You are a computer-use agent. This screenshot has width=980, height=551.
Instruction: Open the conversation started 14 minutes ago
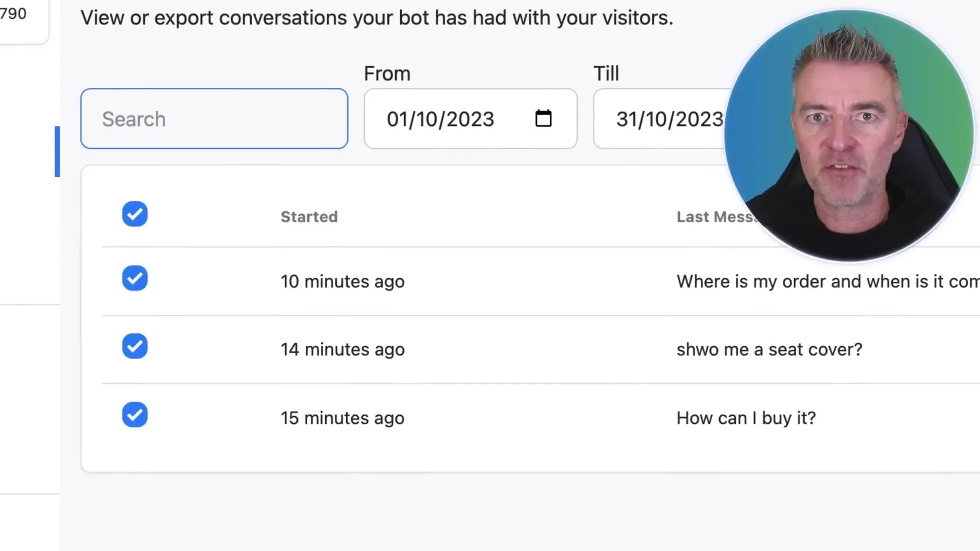[x=342, y=349]
